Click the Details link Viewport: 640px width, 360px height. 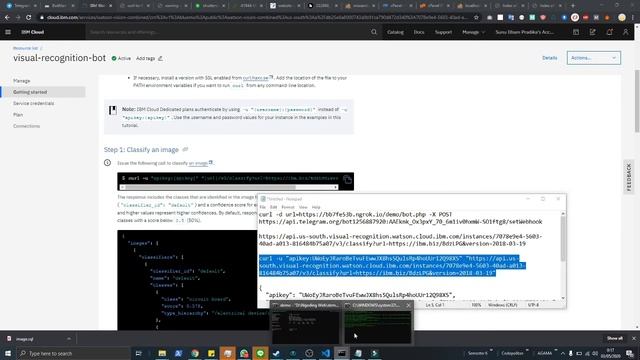(x=549, y=58)
